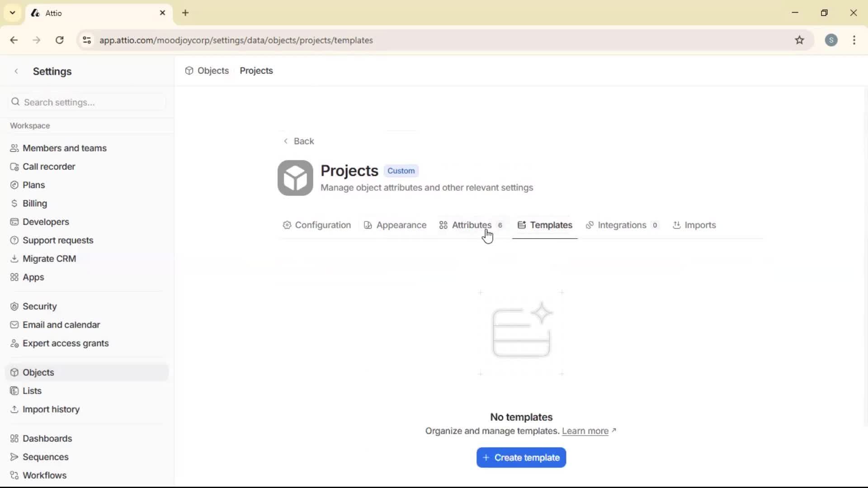The width and height of the screenshot is (868, 488).
Task: Open Developers settings
Action: (45, 221)
